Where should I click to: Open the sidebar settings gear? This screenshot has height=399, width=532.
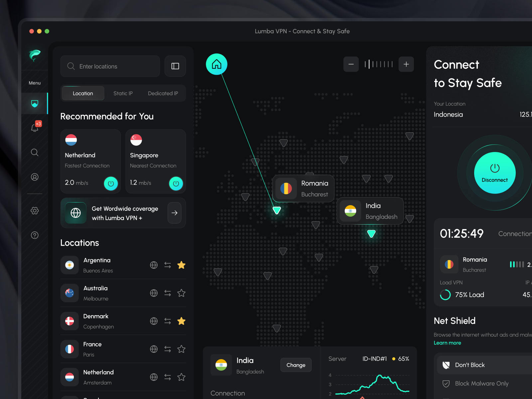point(35,210)
